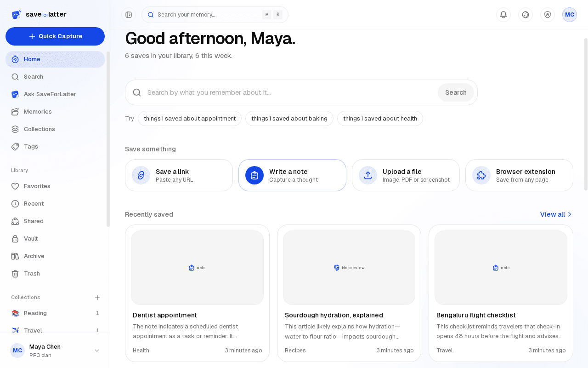Open Home in sidebar
This screenshot has width=588, height=368.
[55, 59]
